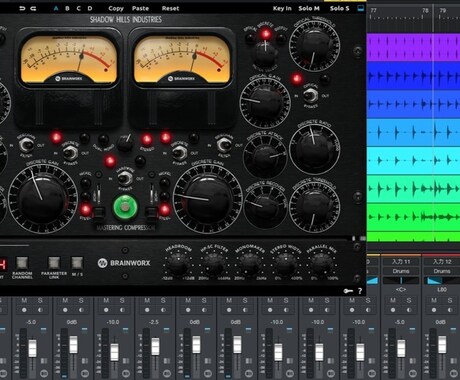Screen dimensions: 460x380
Task: Click the Optical Threshold knob
Action: pyautogui.click(x=314, y=45)
